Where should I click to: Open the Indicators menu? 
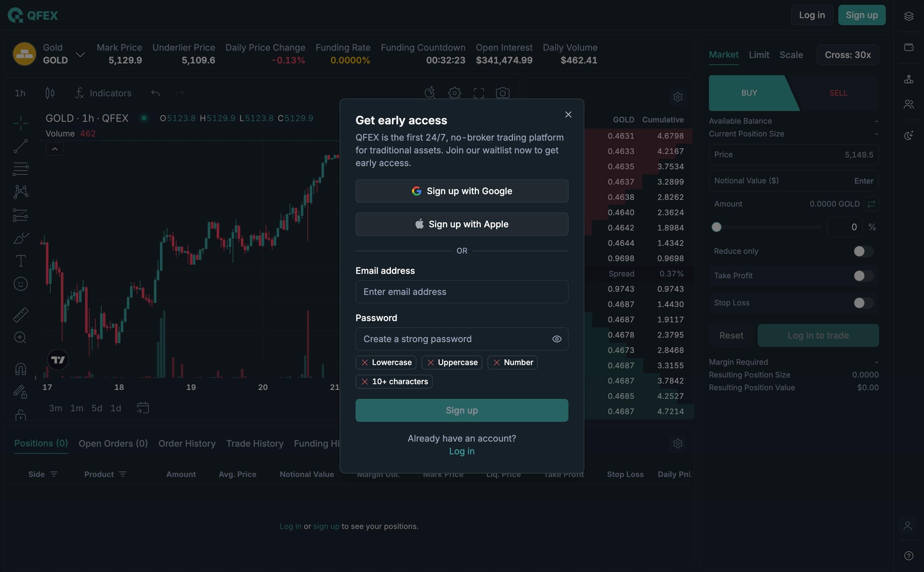[103, 93]
